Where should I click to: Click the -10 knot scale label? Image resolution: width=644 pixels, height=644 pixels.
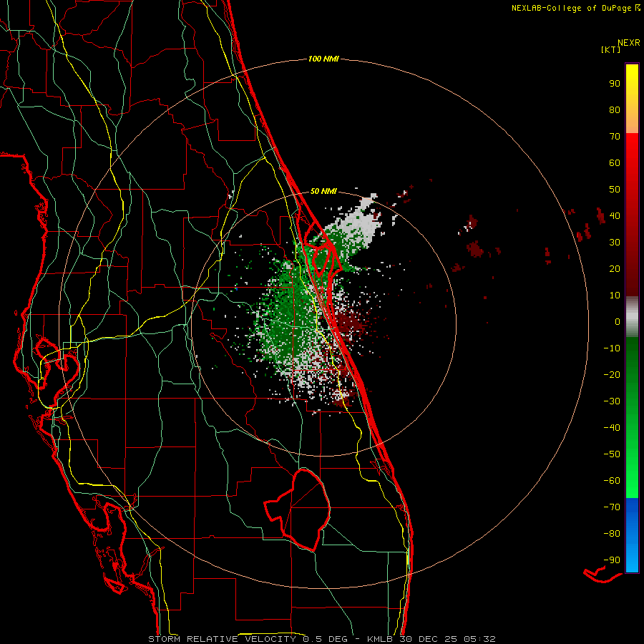612,348
